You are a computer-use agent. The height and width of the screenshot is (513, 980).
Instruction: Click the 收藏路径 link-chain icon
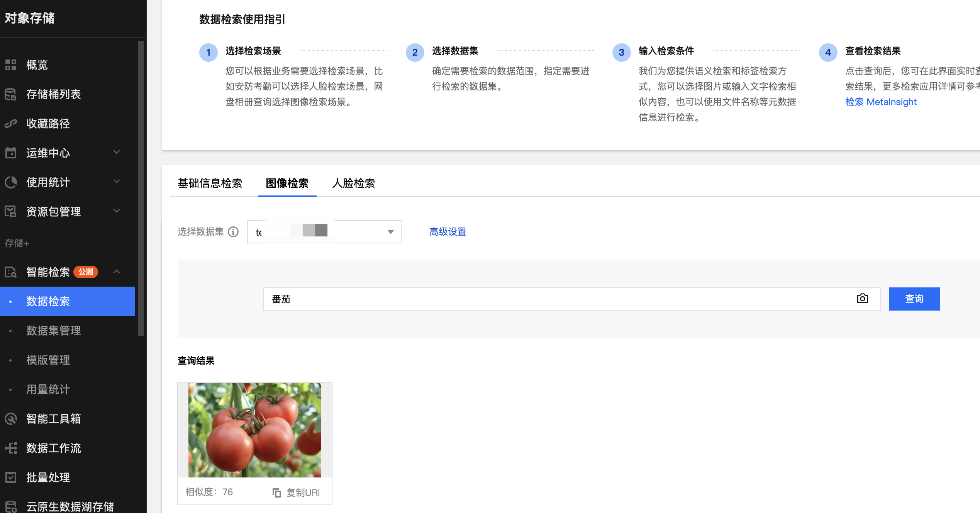click(11, 124)
